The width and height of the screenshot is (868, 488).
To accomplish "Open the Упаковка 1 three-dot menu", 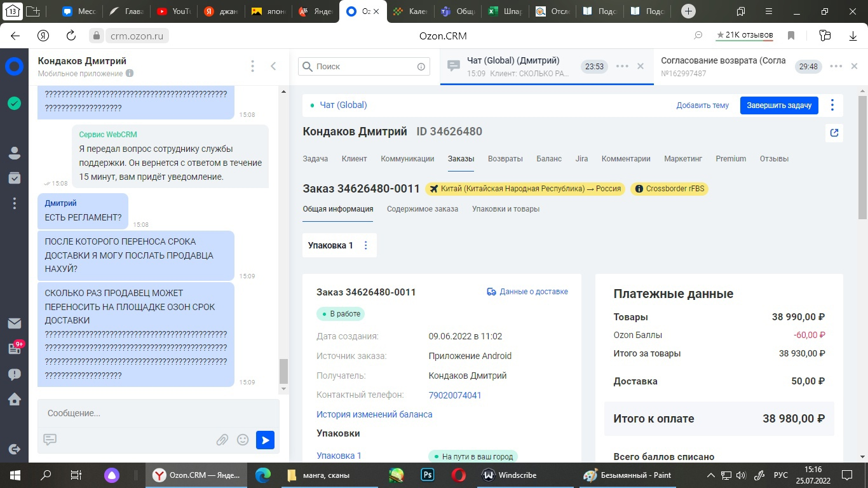I will click(365, 245).
